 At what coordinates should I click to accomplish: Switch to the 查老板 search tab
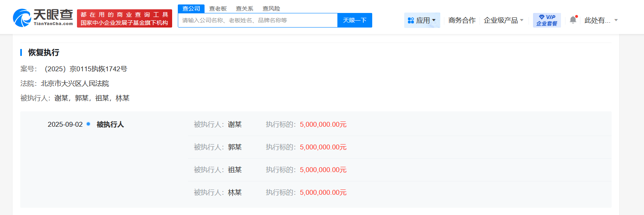pos(218,9)
